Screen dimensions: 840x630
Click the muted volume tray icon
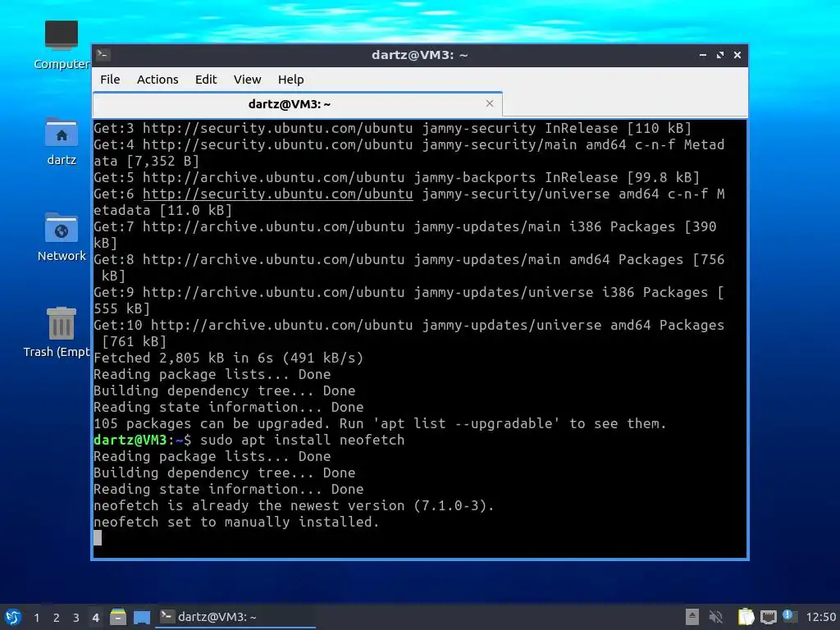click(715, 617)
